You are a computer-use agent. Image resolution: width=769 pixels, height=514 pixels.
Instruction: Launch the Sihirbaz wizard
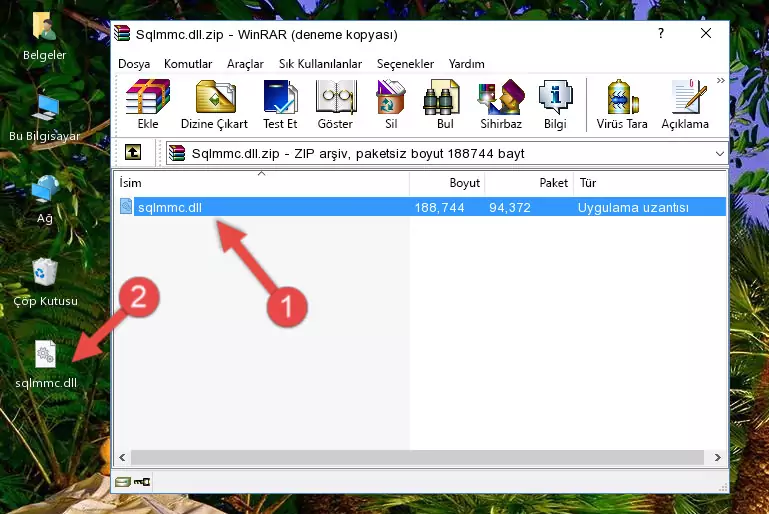click(x=501, y=104)
